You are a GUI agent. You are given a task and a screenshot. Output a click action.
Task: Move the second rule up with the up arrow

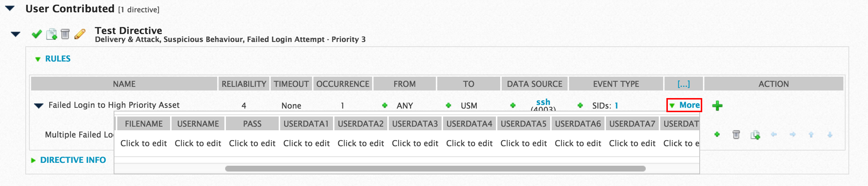811,135
